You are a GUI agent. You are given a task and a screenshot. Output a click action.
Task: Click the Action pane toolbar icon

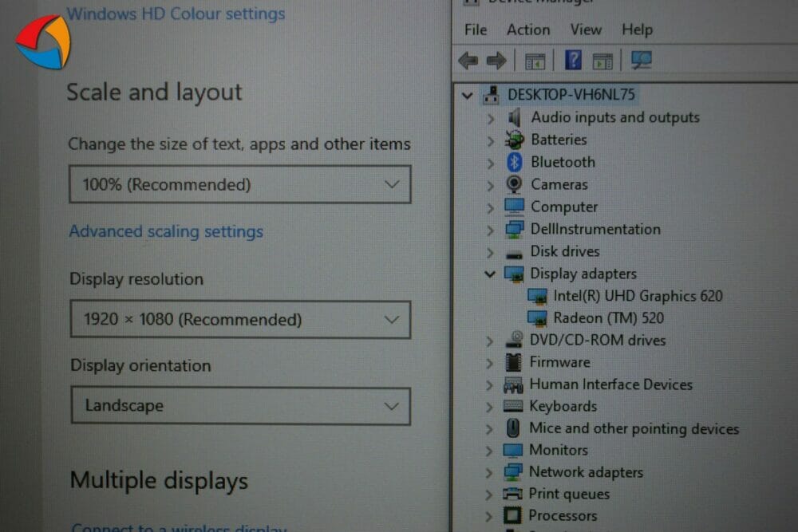[602, 61]
